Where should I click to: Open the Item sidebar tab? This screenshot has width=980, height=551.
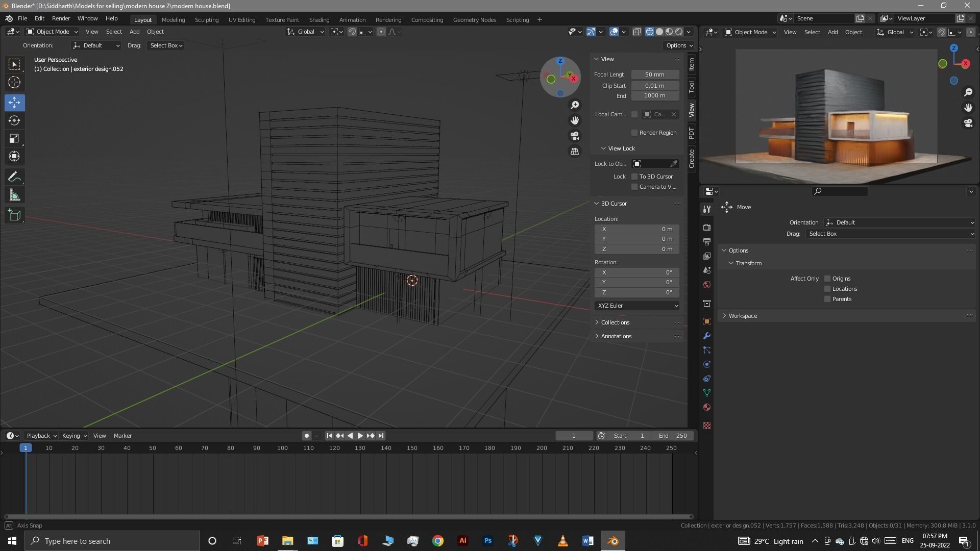point(691,64)
